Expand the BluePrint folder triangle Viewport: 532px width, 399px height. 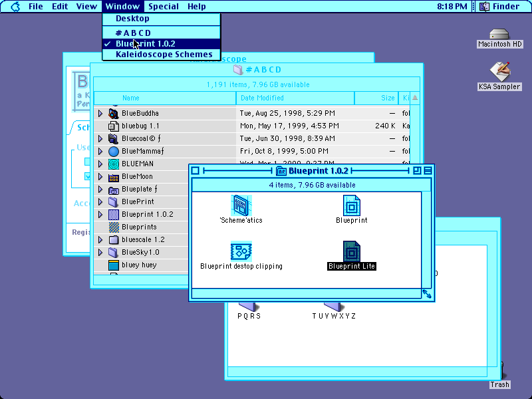pos(100,202)
